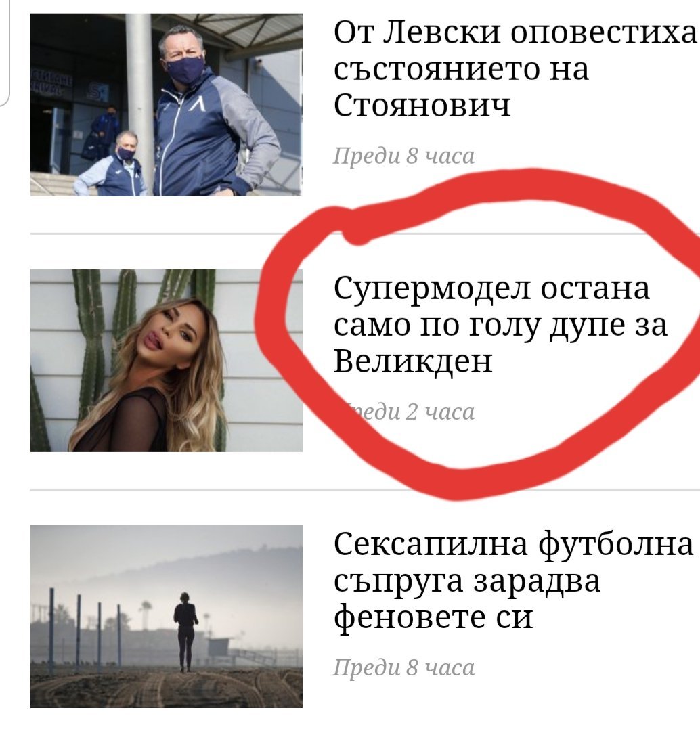700x733 pixels.
Task: Click the running silhouette in the third thumbnail
Action: tap(186, 631)
